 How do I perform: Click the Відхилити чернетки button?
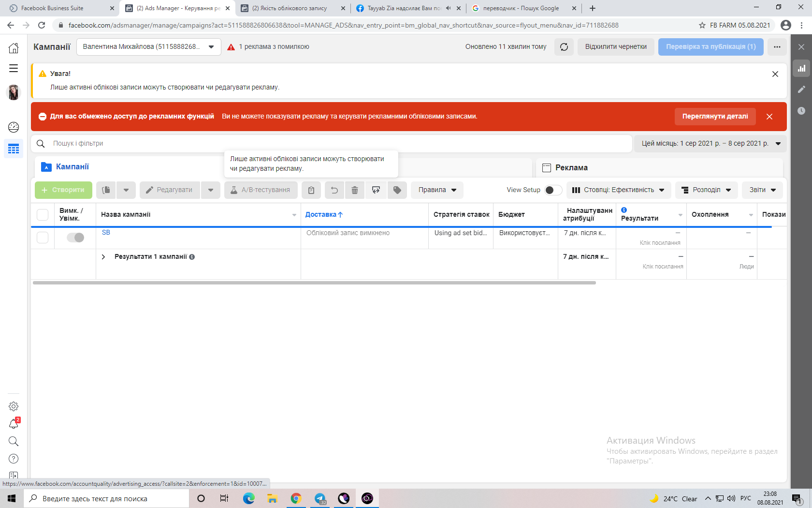point(616,47)
